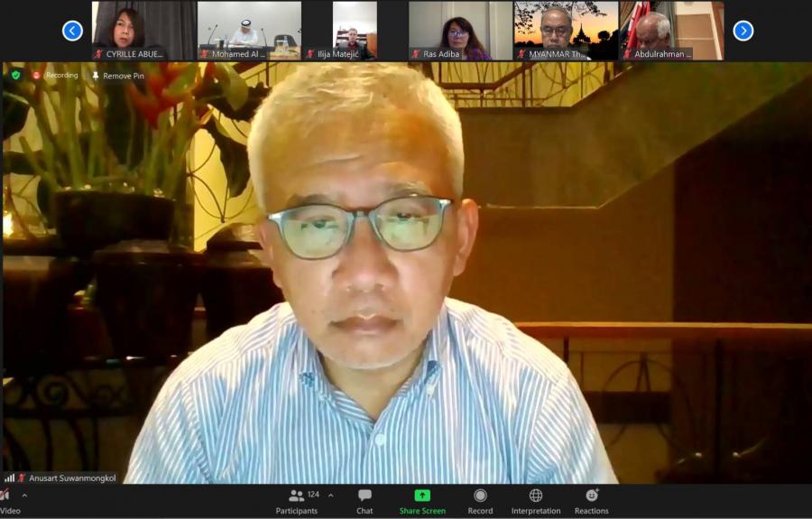This screenshot has width=812, height=519.
Task: Expand the Participants options chevron
Action: [x=330, y=495]
